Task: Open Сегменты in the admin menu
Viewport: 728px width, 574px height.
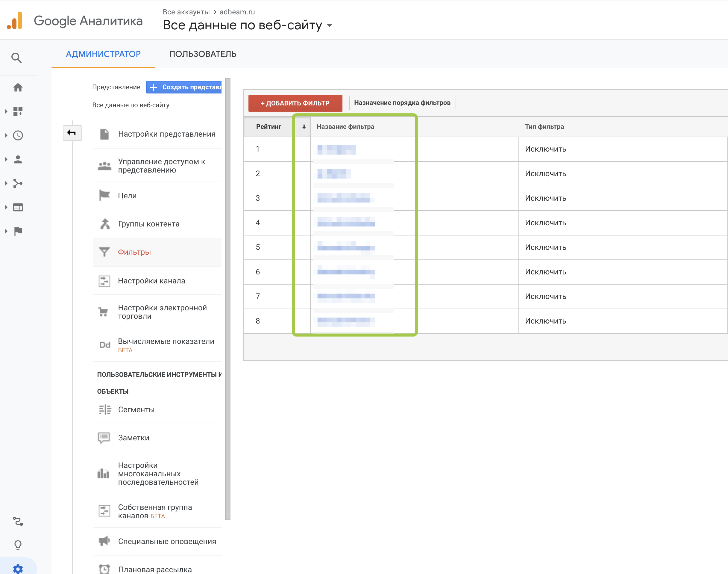Action: (x=136, y=409)
